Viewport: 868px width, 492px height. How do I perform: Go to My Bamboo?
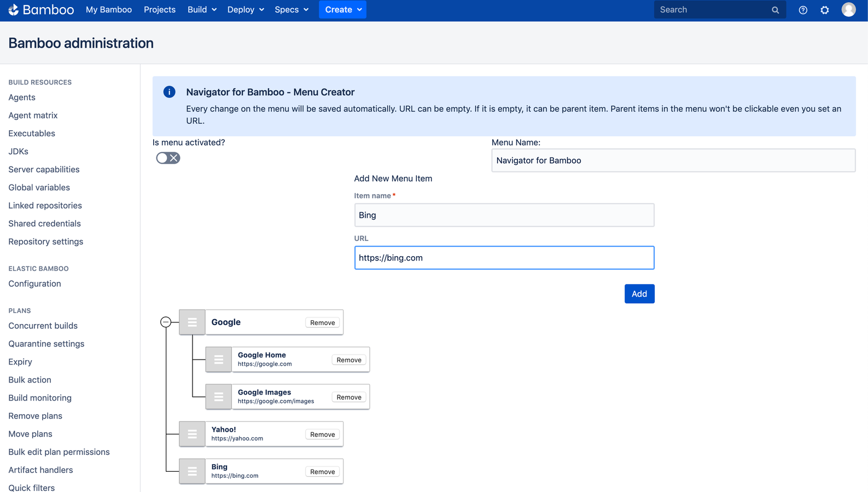pos(109,10)
